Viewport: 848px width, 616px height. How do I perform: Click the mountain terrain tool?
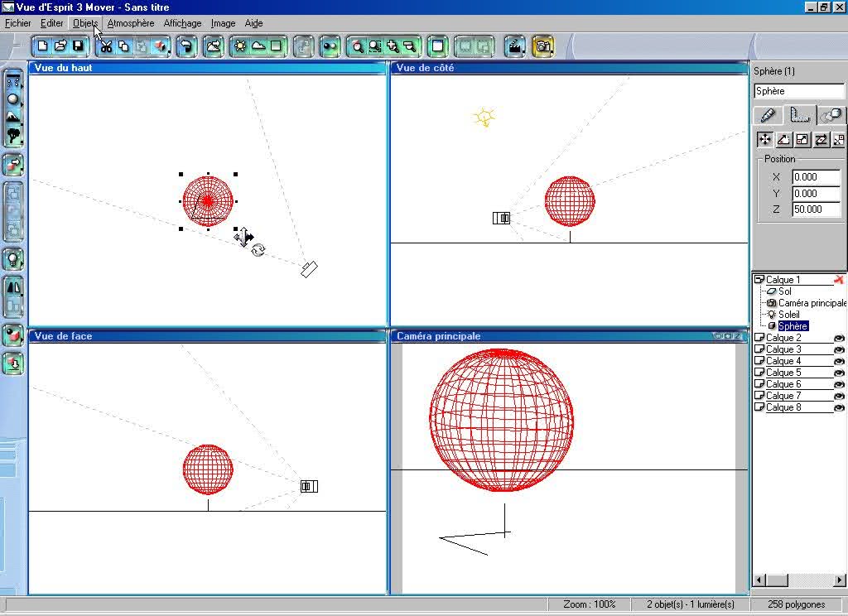tap(13, 117)
